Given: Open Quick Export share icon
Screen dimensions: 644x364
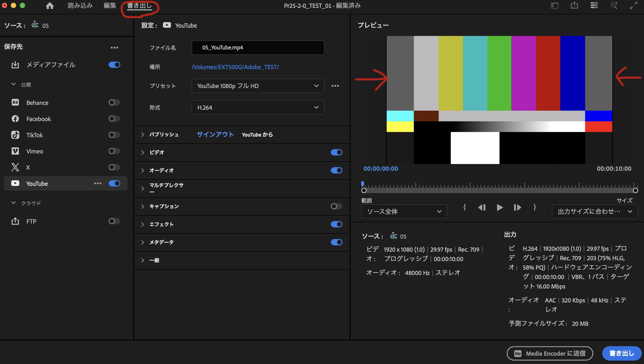Looking at the screenshot, I should point(574,5).
